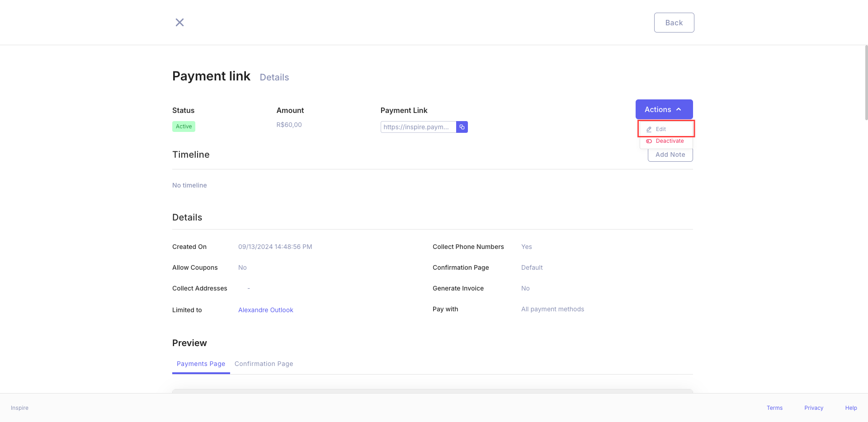868x422 pixels.
Task: Click the Details subtitle next to Payment link
Action: [274, 77]
